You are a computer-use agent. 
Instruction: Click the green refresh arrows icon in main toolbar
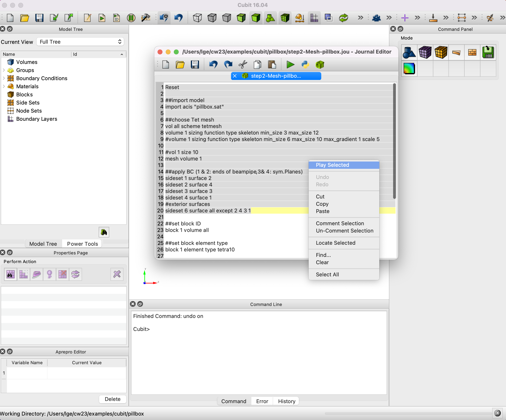pos(343,18)
